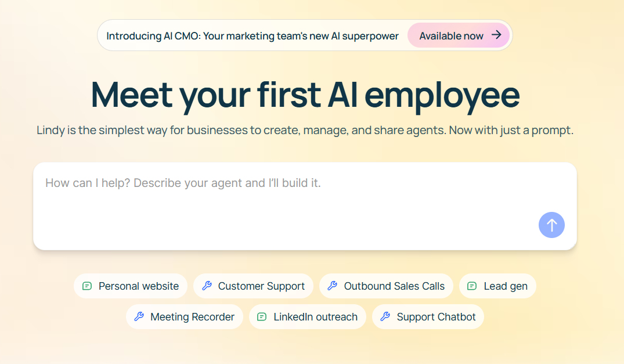Screen dimensions: 624x364
Task: Click the wrench icon on Meeting Recorder chip
Action: (x=139, y=317)
